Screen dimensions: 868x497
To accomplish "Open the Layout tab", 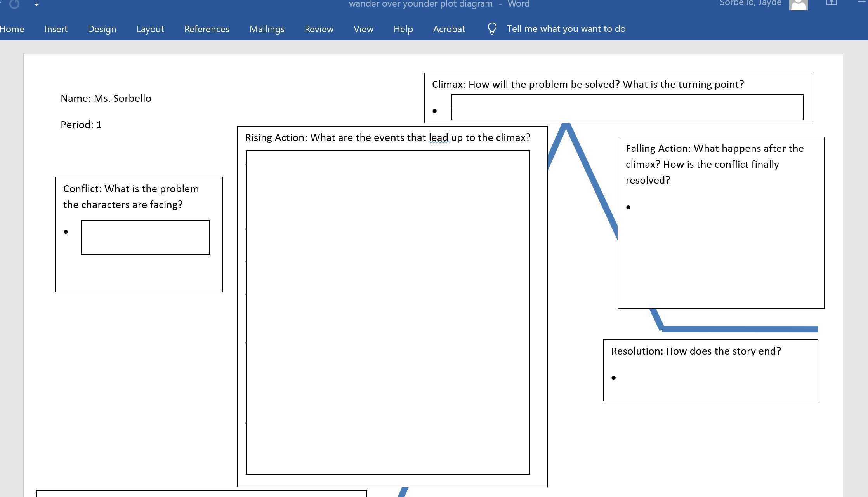I will point(150,29).
